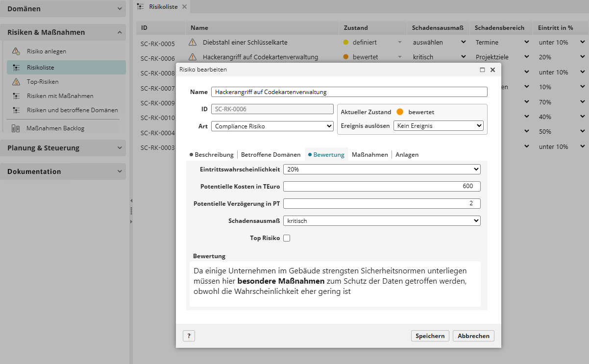Open Eintritt dropdown showing 40%
This screenshot has width=589, height=364.
click(x=582, y=117)
